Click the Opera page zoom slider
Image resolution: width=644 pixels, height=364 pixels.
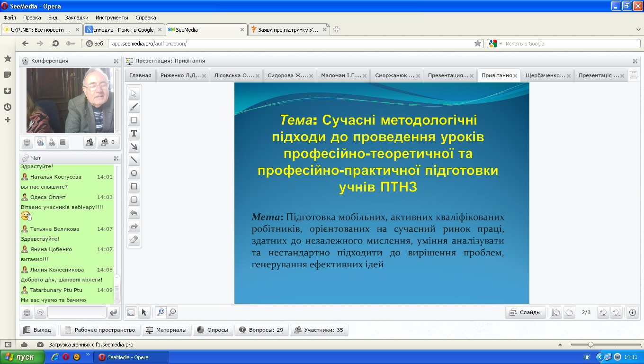(x=590, y=345)
